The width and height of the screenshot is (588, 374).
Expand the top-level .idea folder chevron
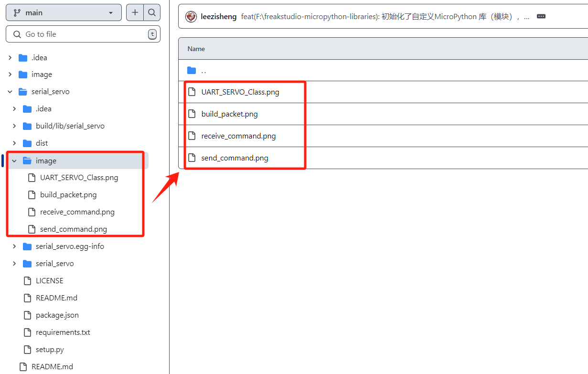pyautogui.click(x=10, y=57)
